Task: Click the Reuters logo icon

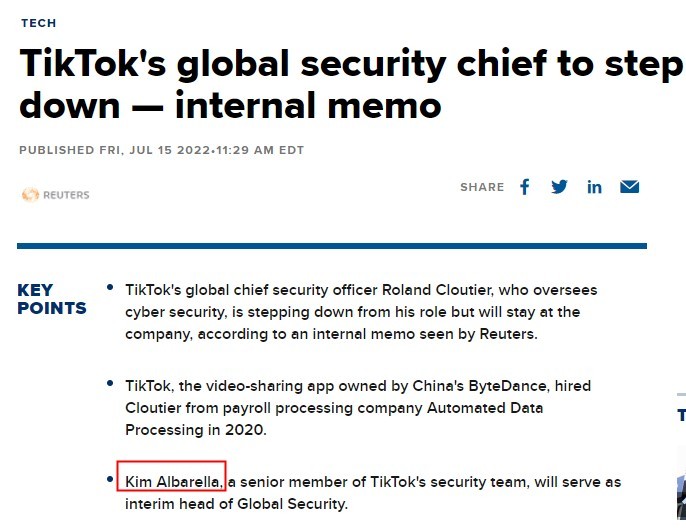Action: point(30,195)
